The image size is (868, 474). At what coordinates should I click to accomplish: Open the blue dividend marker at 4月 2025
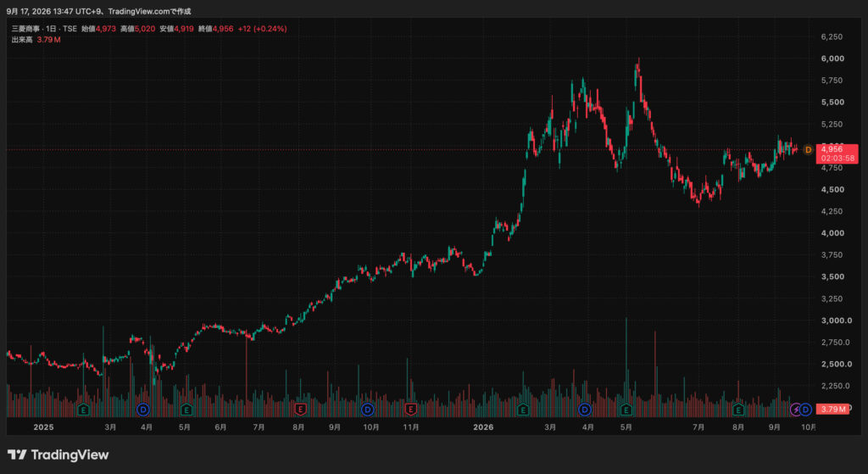point(143,410)
